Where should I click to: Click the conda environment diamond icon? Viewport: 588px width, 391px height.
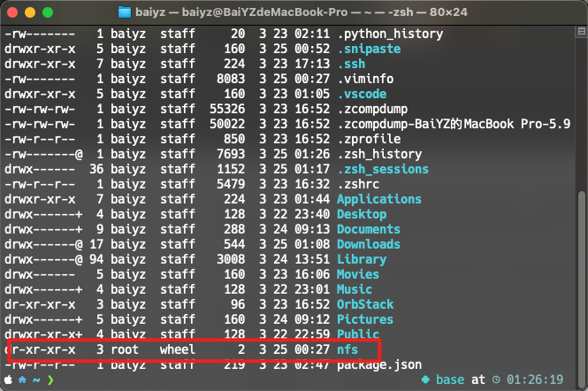(x=427, y=379)
